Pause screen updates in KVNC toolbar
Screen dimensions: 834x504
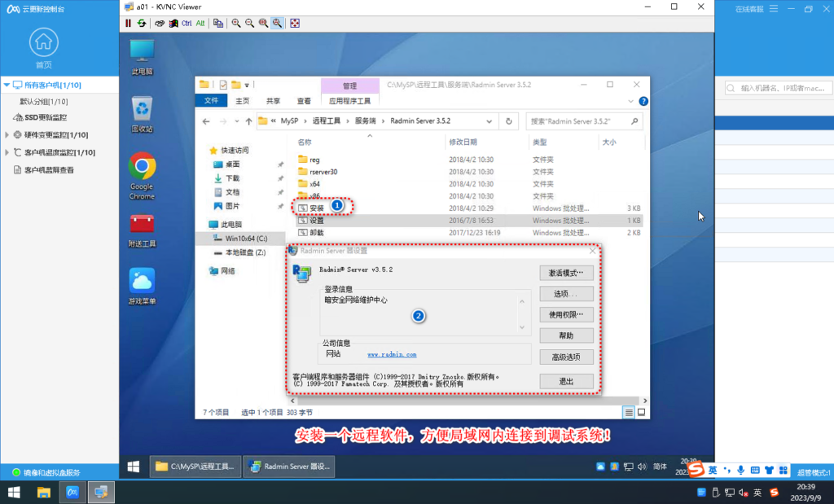128,23
